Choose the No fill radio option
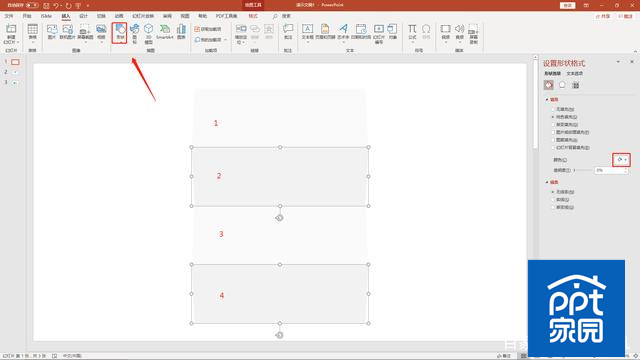Screen dimensions: 640x360 tap(563, 109)
